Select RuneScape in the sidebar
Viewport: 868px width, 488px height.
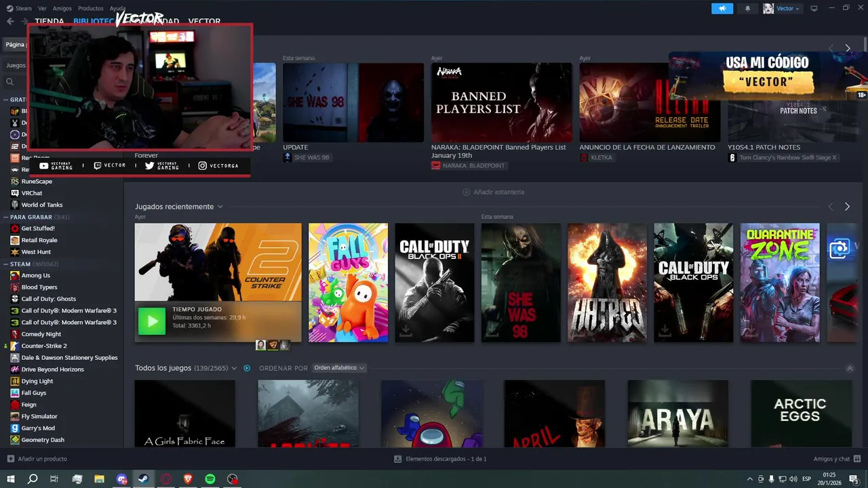[37, 182]
